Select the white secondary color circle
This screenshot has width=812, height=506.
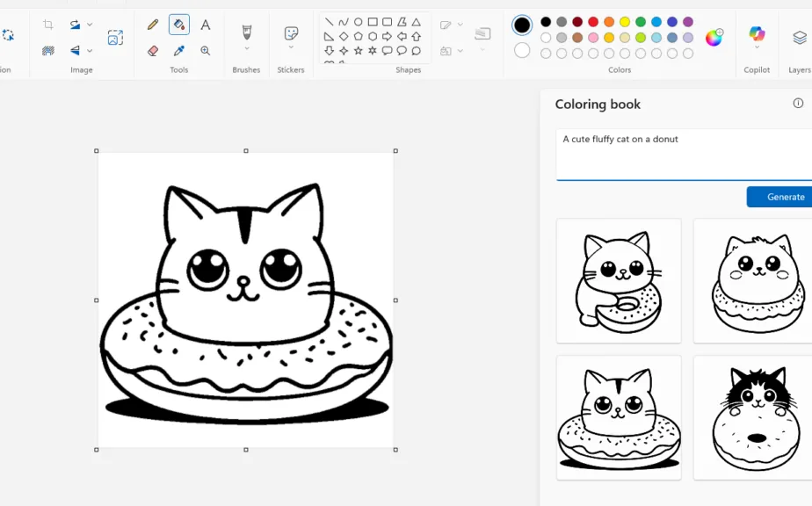[x=522, y=51]
